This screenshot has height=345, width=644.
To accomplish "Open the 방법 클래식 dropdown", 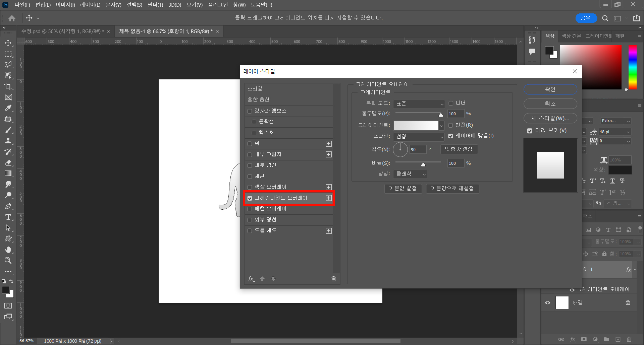I will click(410, 174).
